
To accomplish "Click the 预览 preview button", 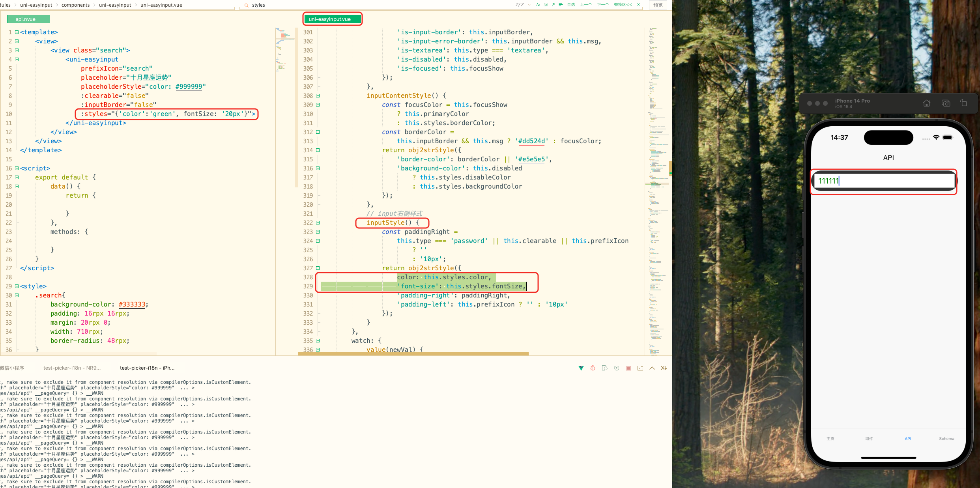I will click(658, 5).
